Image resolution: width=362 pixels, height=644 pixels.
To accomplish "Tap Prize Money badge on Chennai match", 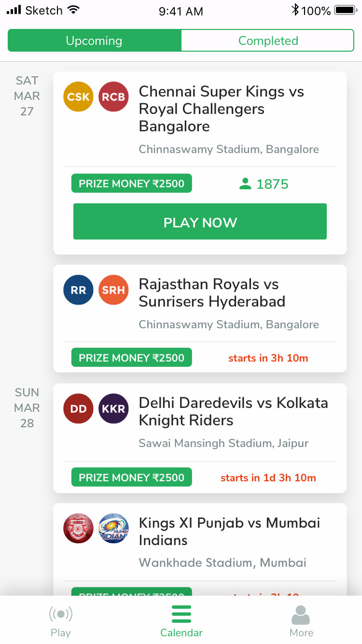I will pos(131,183).
